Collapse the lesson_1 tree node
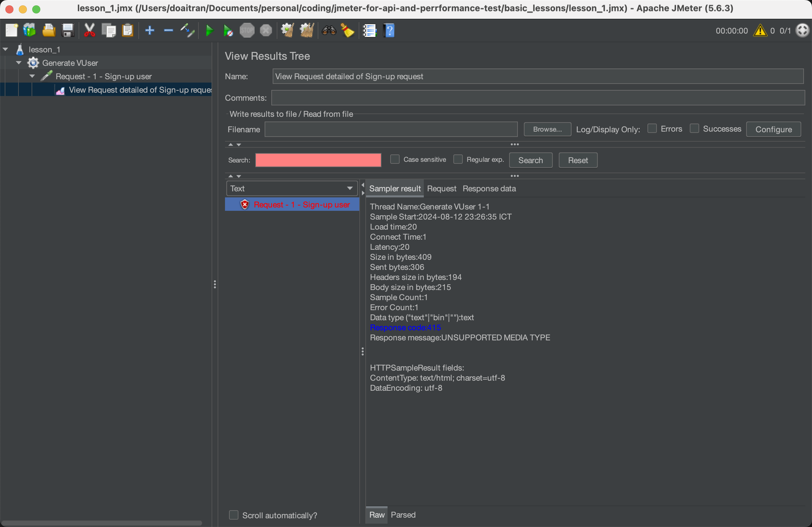Screen dimensions: 812x527 coord(5,49)
